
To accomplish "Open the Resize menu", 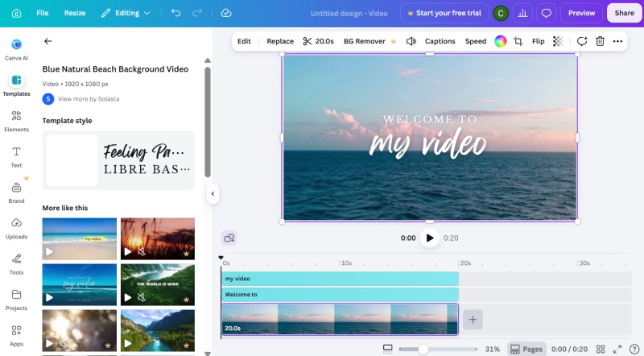I will [75, 13].
